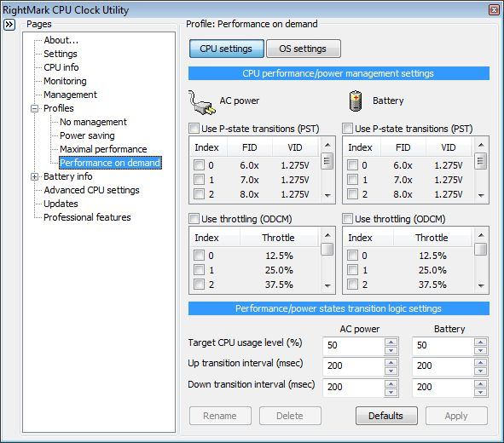Check AC power throttle index 0 (12.5%)

[199, 256]
